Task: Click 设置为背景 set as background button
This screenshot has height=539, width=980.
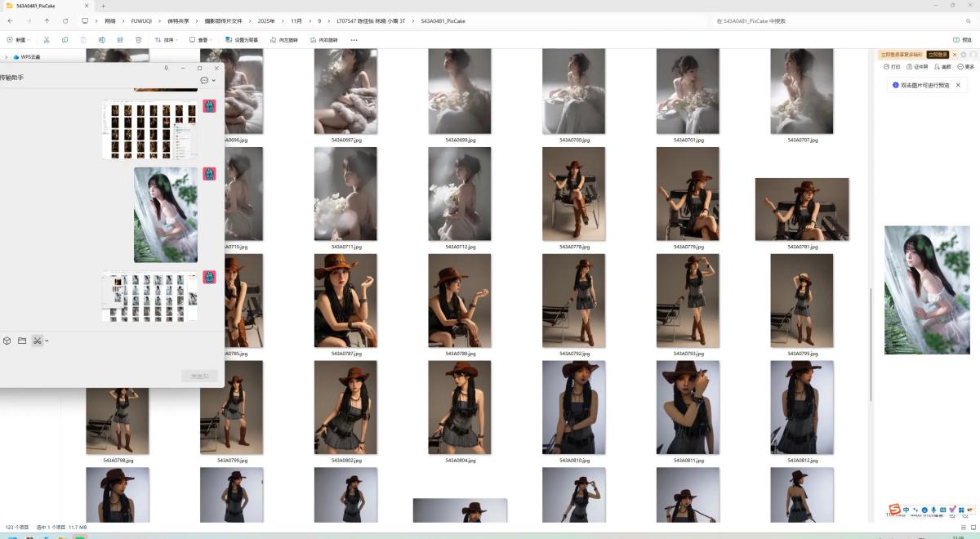Action: (242, 39)
